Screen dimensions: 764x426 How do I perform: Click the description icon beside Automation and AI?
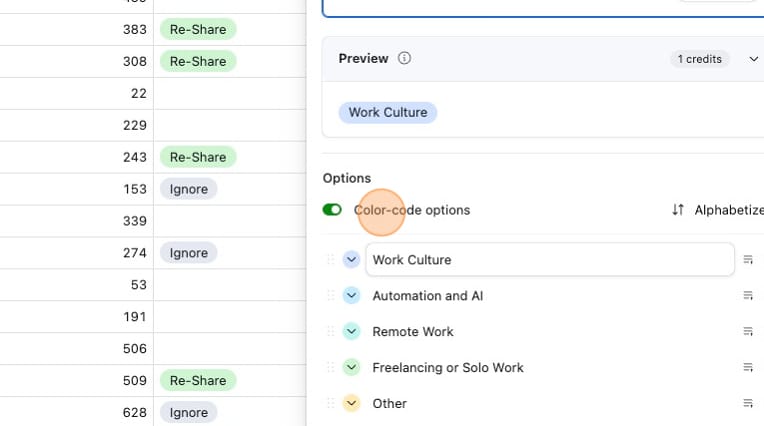[748, 296]
